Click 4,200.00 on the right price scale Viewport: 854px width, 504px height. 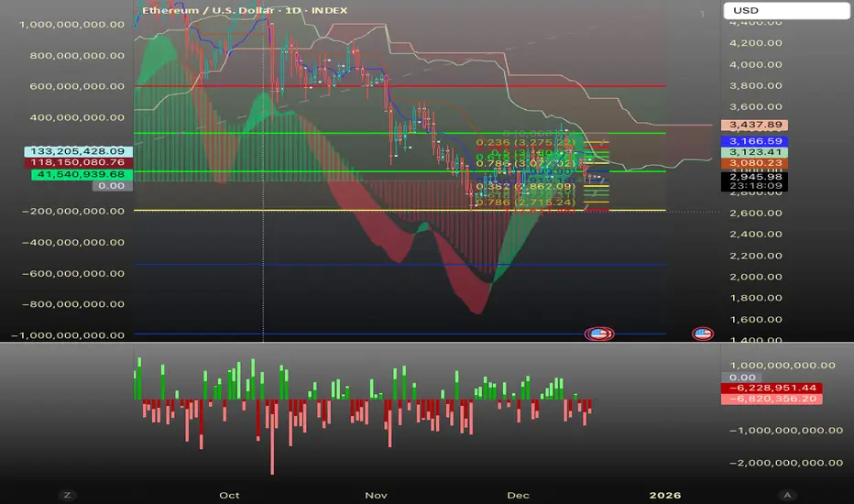point(756,43)
